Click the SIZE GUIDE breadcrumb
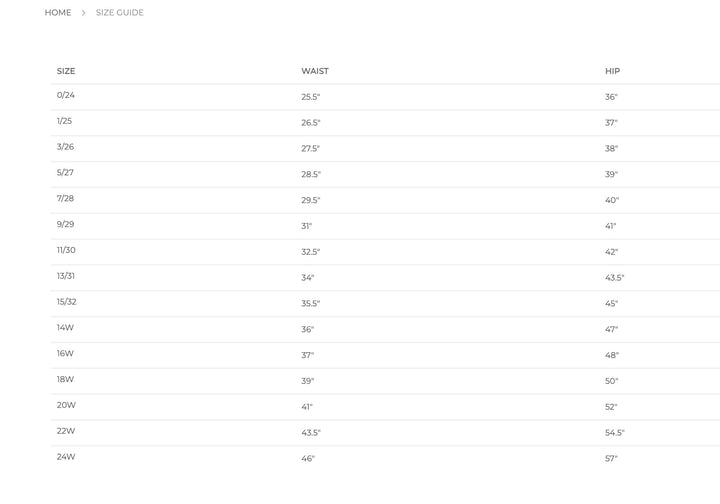 (120, 13)
